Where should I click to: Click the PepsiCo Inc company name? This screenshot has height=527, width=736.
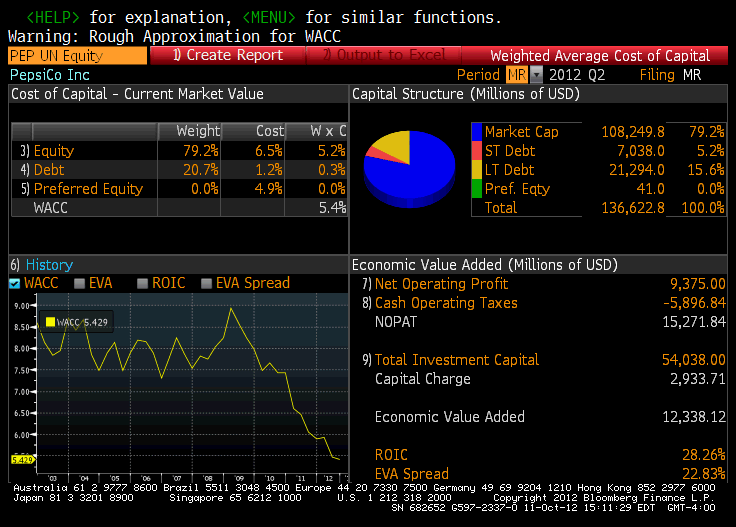tap(50, 75)
